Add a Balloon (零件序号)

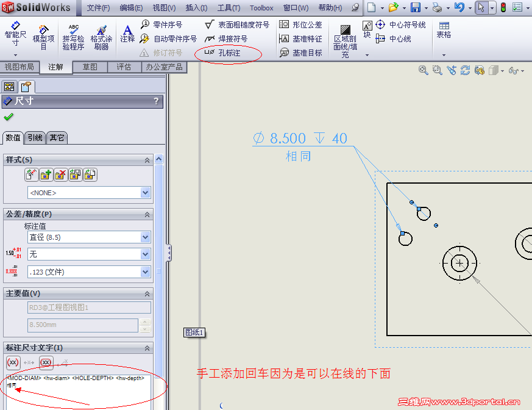(162, 24)
